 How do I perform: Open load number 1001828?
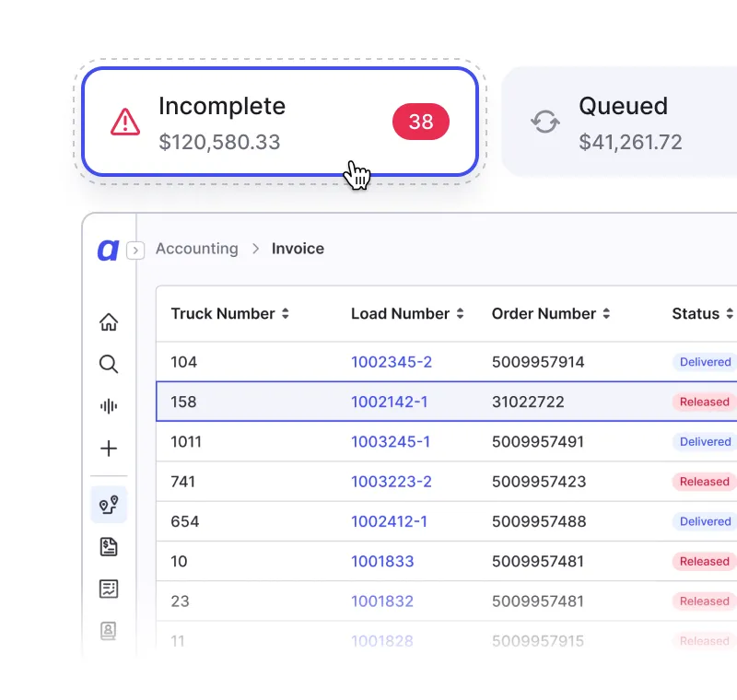(x=382, y=641)
